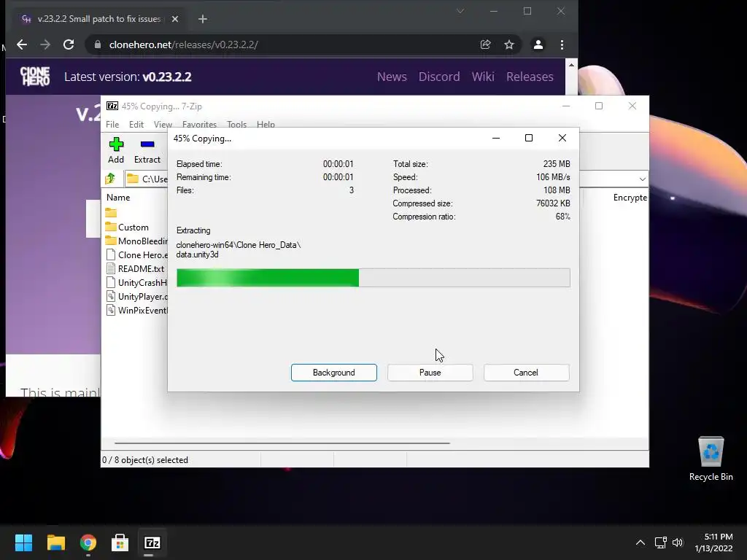The image size is (747, 560).
Task: Open the Favorites menu in 7-Zip
Action: pos(199,124)
